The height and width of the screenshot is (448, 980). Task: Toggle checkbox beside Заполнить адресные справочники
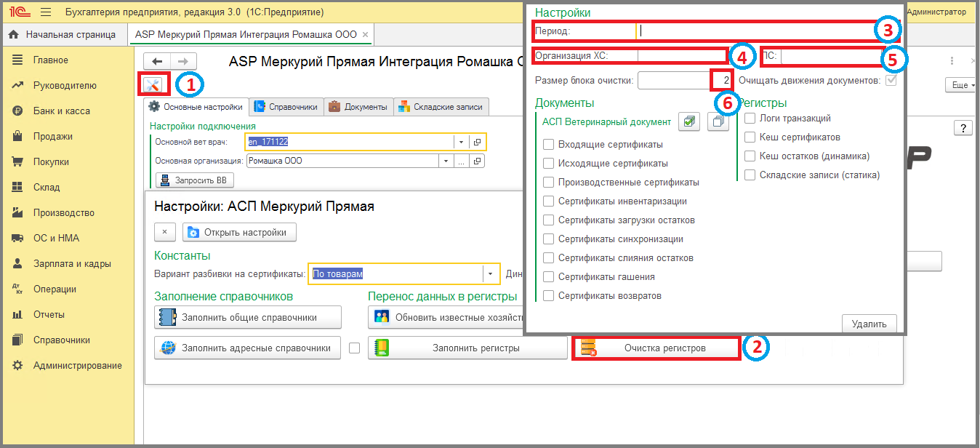(x=355, y=348)
